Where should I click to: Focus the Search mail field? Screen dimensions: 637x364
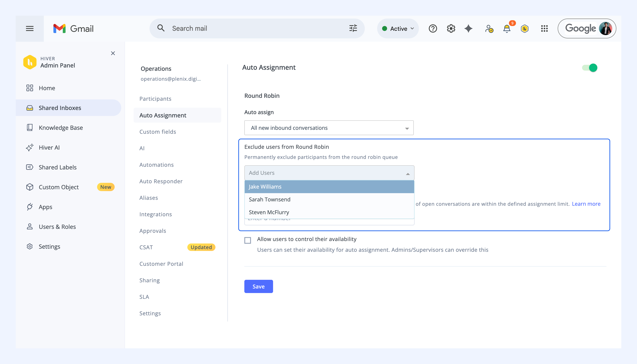click(257, 28)
